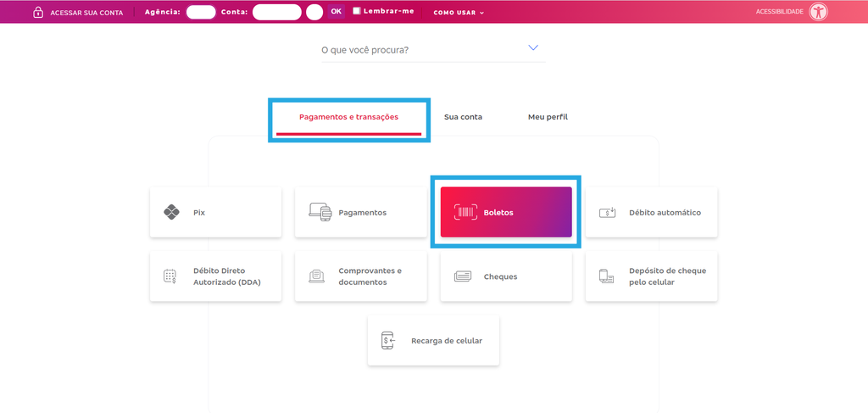Open the Débito automático card

click(x=652, y=213)
